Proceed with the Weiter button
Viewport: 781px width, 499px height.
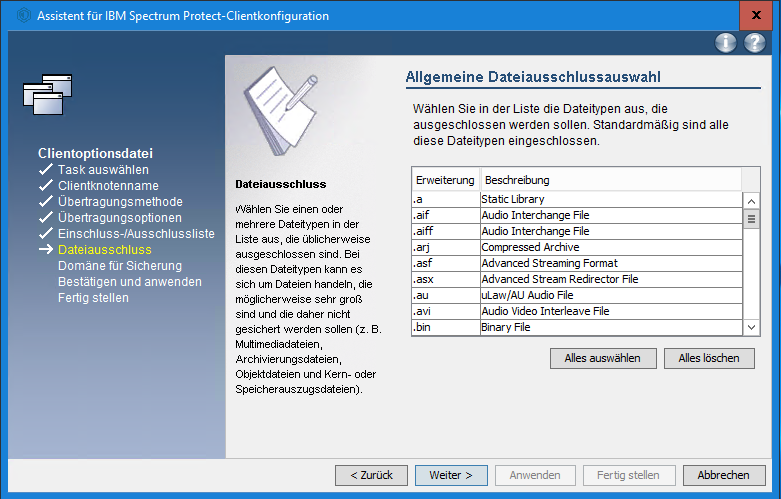pos(451,475)
